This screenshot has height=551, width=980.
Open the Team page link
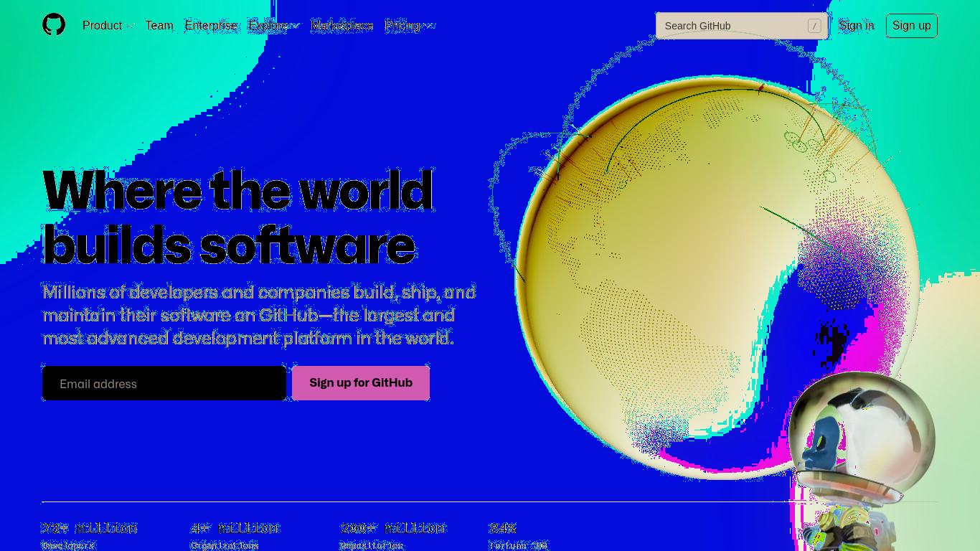tap(159, 26)
